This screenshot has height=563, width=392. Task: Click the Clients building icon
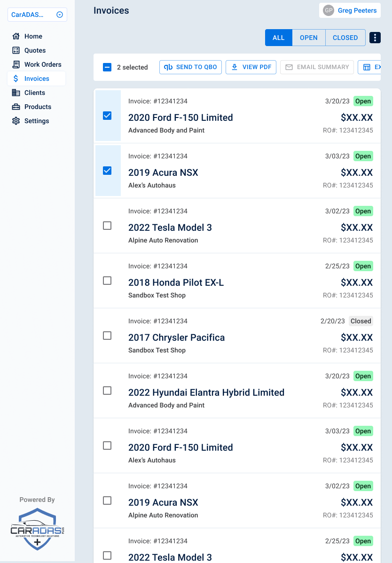coord(16,93)
